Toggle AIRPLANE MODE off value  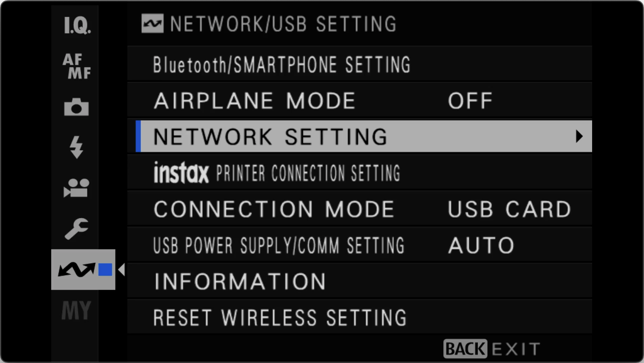tap(470, 101)
